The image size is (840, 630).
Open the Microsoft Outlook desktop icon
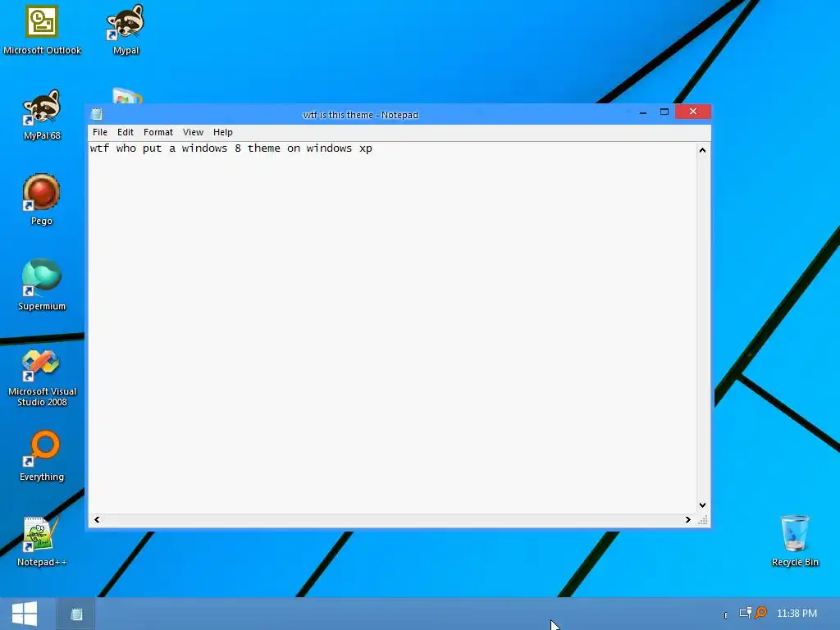(x=42, y=30)
